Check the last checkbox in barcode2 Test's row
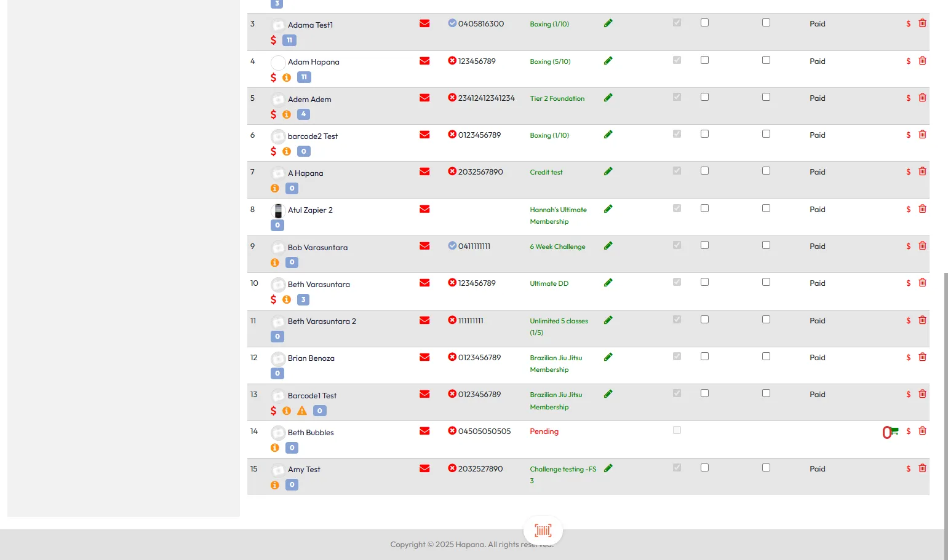The height and width of the screenshot is (560, 948). 766,134
